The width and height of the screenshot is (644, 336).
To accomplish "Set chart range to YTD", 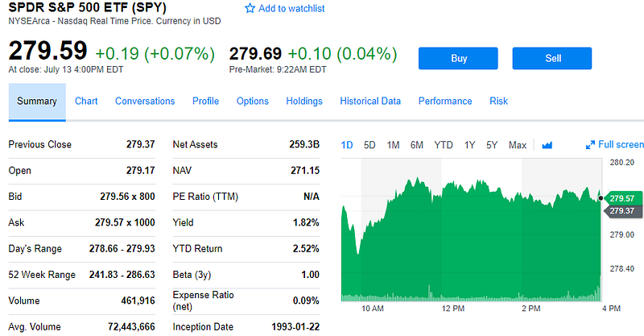I will (444, 145).
